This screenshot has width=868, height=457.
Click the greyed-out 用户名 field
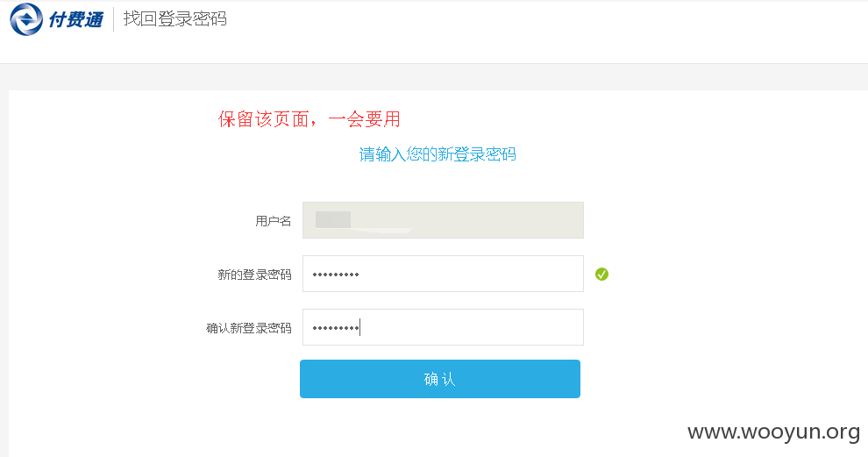pyautogui.click(x=443, y=220)
